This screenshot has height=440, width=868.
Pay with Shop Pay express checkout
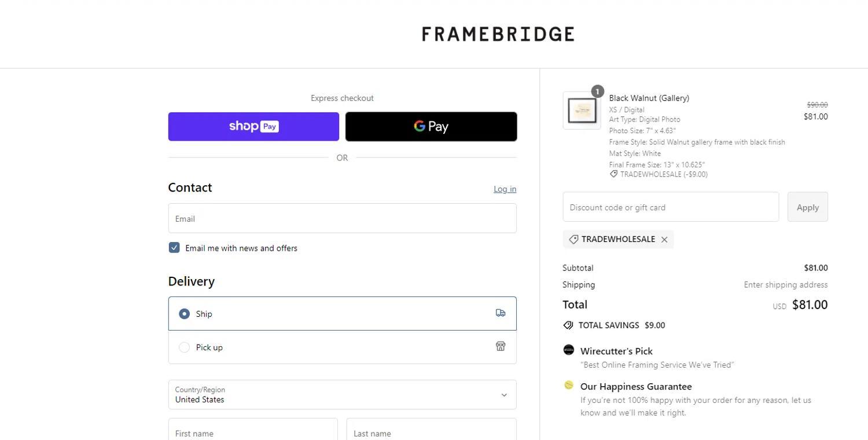(x=253, y=127)
